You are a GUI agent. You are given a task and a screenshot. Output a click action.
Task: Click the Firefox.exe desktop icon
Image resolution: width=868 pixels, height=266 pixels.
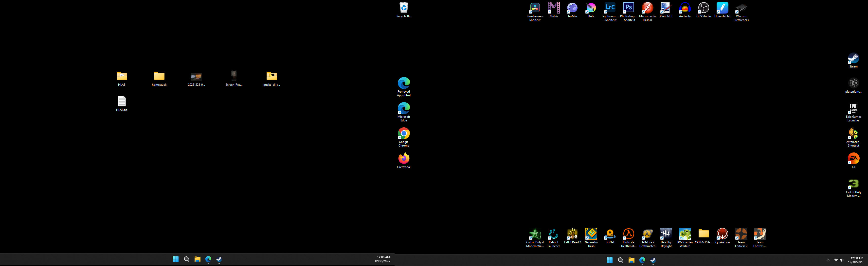pos(404,159)
